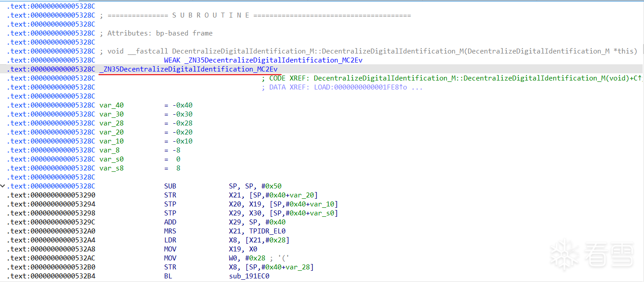Select the underlined _ZN35DecentralizeDigitalIdentification_MC2Ev function label

point(188,69)
